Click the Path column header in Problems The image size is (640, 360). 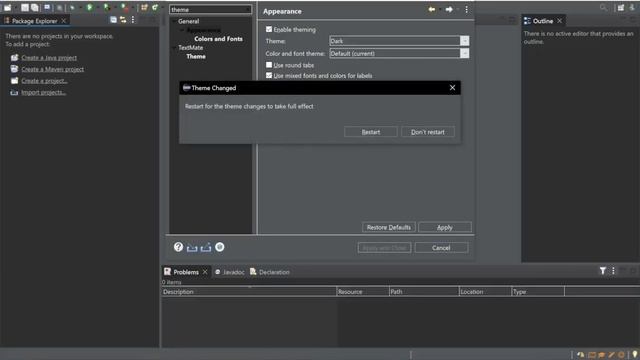(x=424, y=291)
